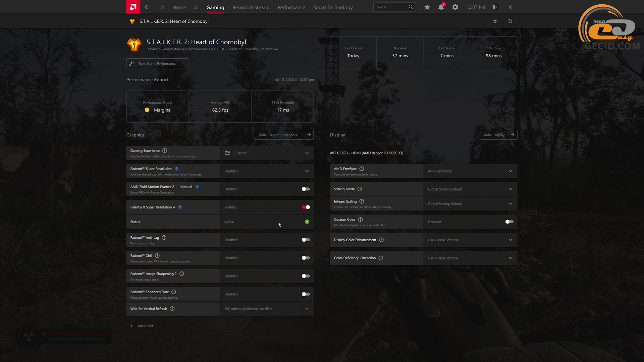
Task: Show help for Radeon Enhanced Sync
Action: point(174,292)
